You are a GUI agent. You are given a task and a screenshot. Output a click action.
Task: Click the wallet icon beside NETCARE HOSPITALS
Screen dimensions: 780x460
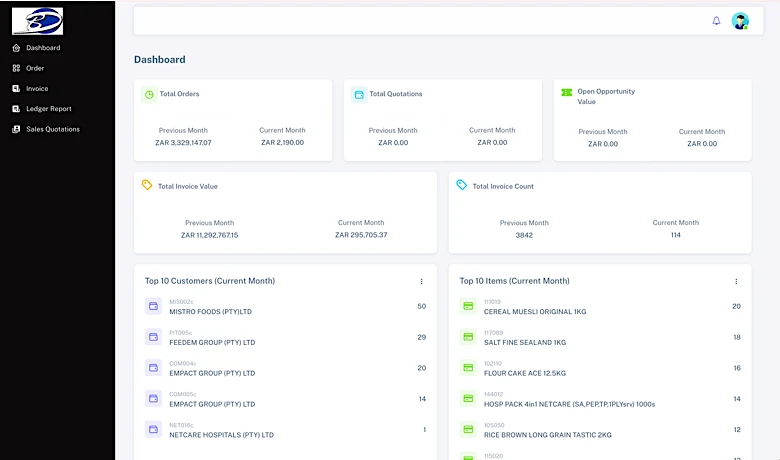(153, 429)
